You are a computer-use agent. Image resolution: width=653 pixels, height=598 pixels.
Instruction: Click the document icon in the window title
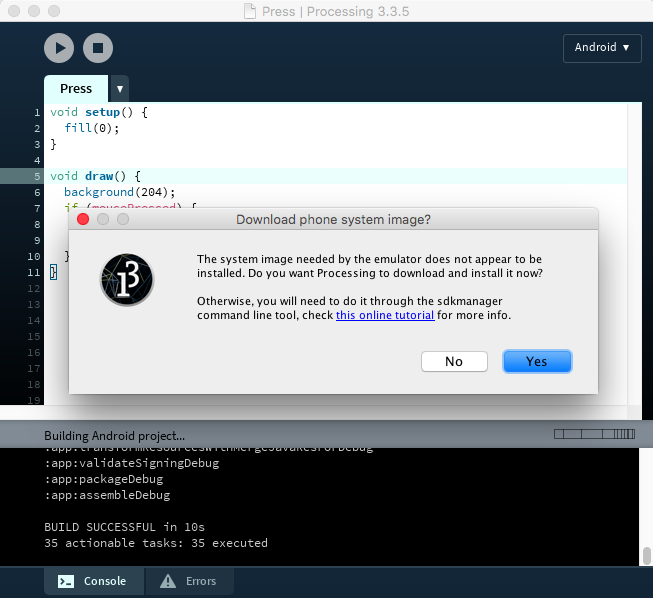coord(250,11)
